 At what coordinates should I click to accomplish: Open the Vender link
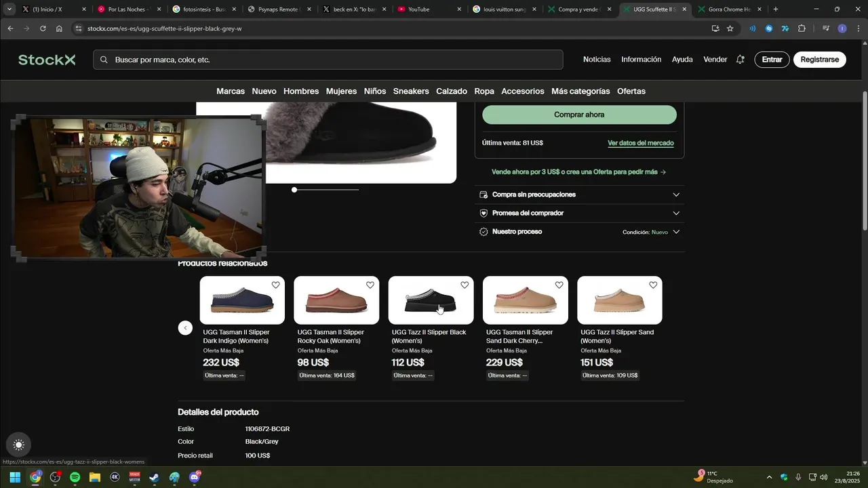click(x=715, y=60)
